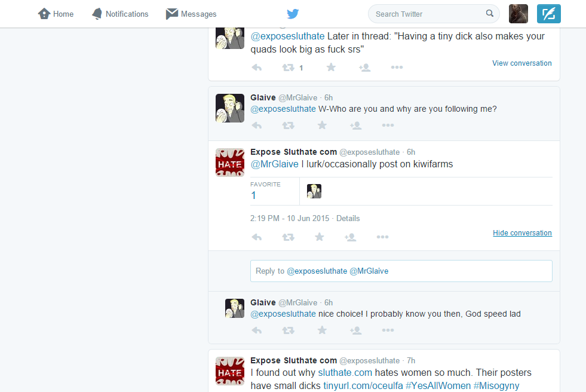Viewport: 586px width, 392px height.
Task: Click the #Misogyny hashtag
Action: (x=496, y=385)
